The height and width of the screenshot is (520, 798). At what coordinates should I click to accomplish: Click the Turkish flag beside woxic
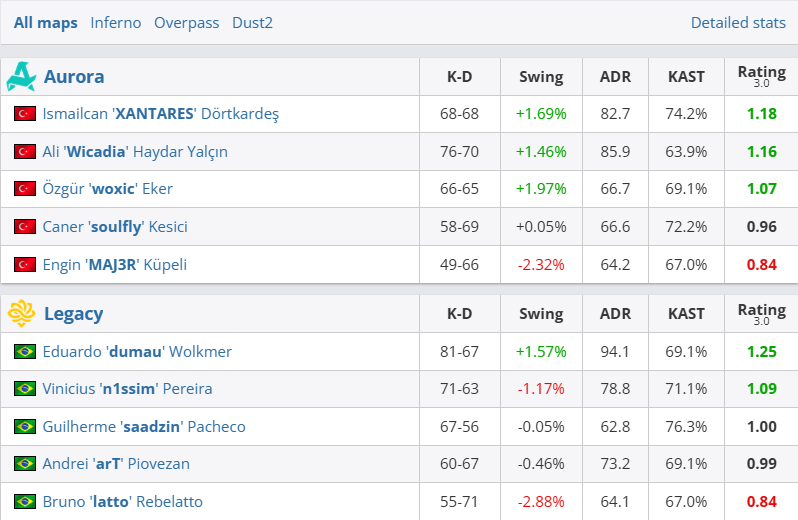click(x=25, y=189)
